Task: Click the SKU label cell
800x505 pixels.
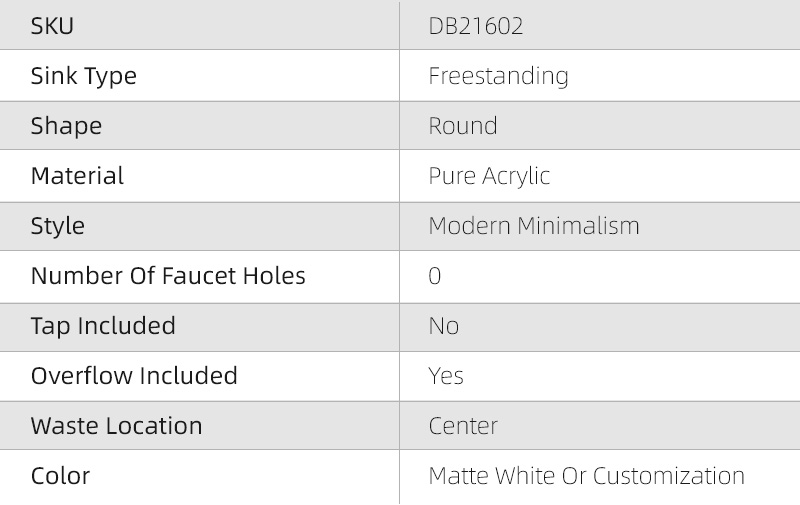Action: tap(52, 26)
